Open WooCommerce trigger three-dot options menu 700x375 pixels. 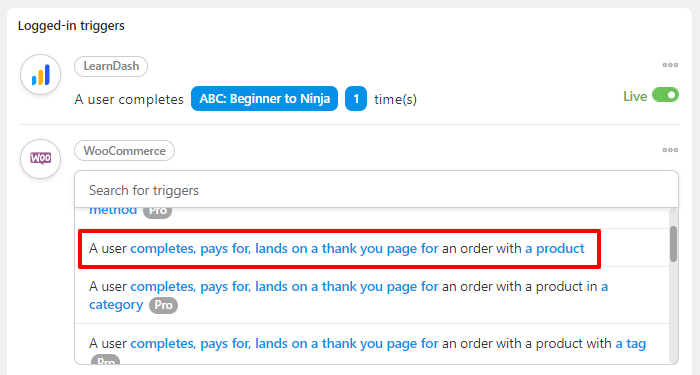tap(670, 150)
